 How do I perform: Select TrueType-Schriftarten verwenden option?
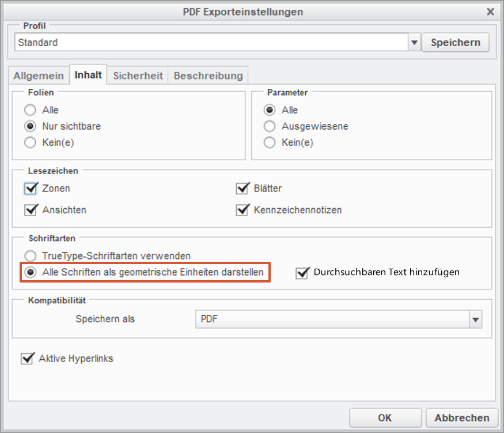(30, 255)
